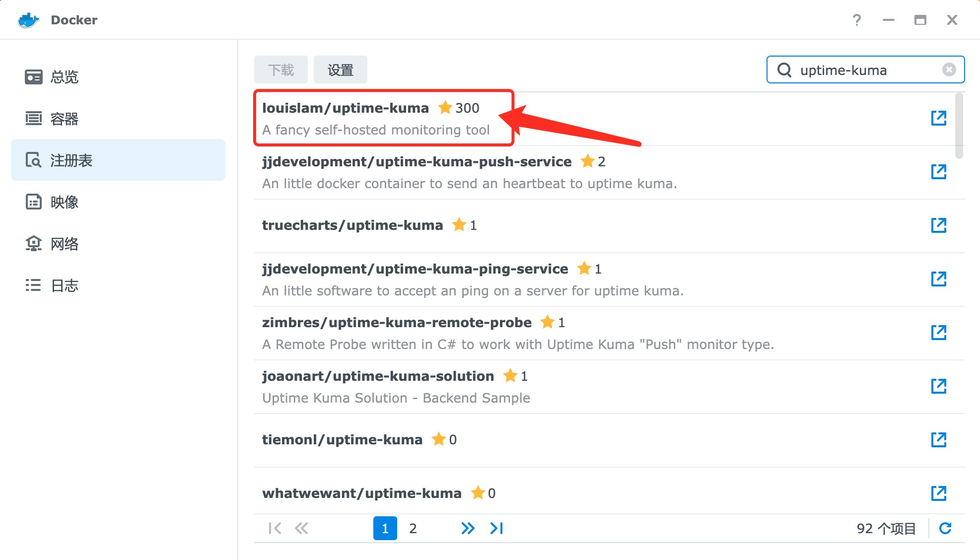Go to the previous page of results

pyautogui.click(x=301, y=528)
